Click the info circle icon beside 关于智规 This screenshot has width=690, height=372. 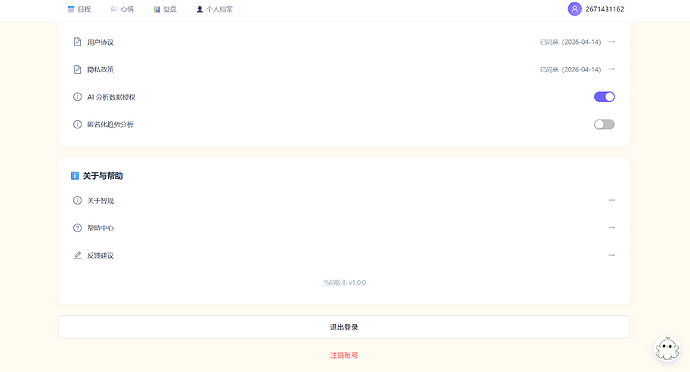coord(77,200)
